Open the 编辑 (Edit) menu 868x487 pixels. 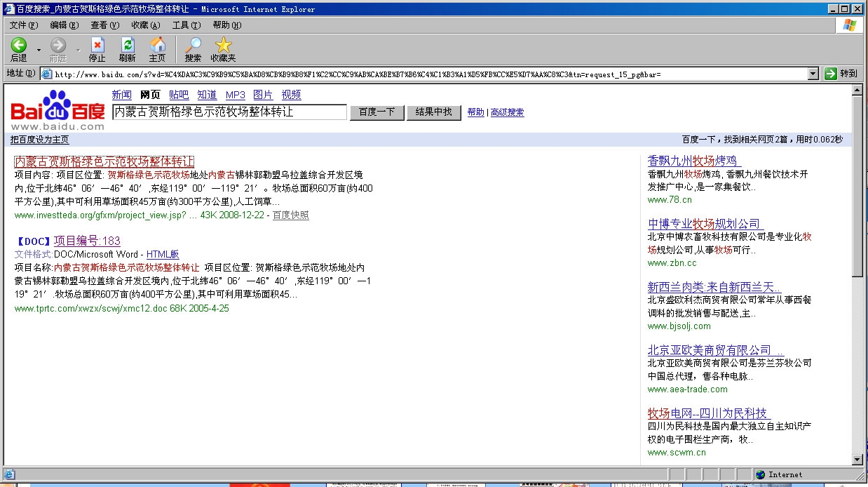[65, 25]
